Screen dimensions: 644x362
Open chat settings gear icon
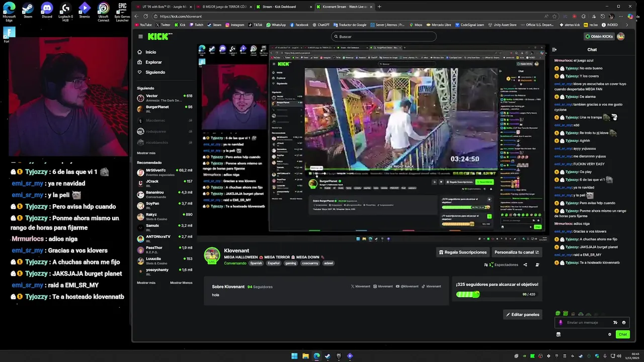pyautogui.click(x=610, y=334)
